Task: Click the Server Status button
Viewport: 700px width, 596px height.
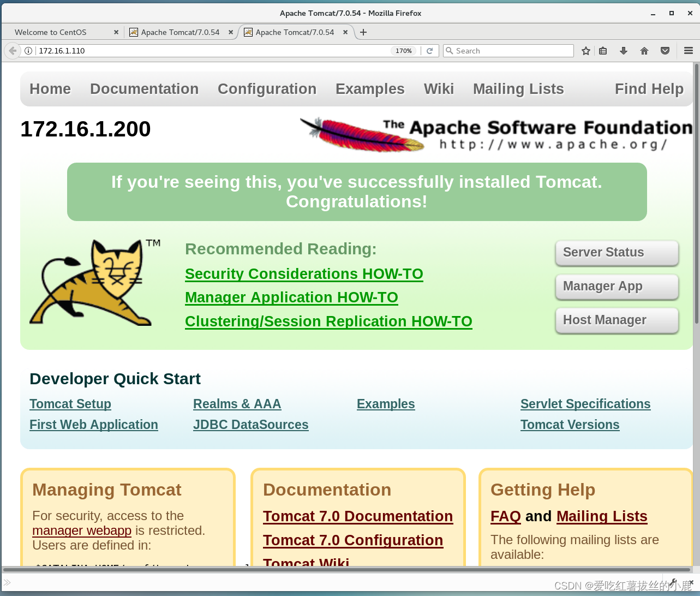Action: coord(617,253)
